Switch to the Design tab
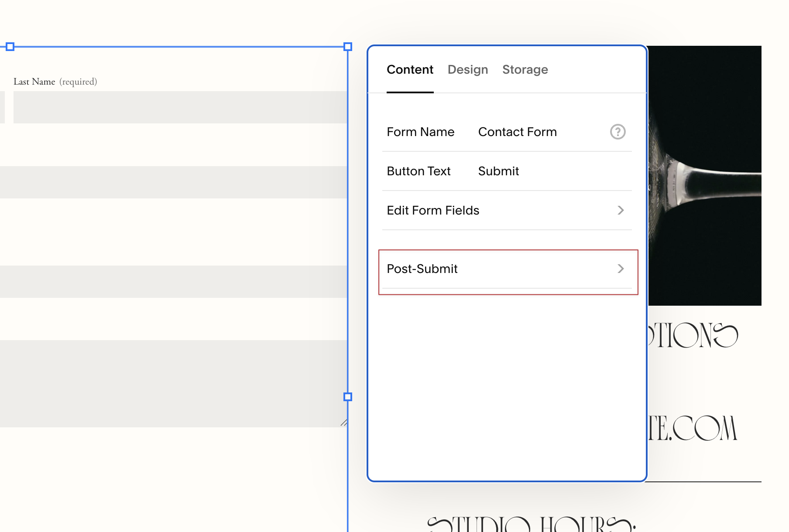 coord(468,70)
